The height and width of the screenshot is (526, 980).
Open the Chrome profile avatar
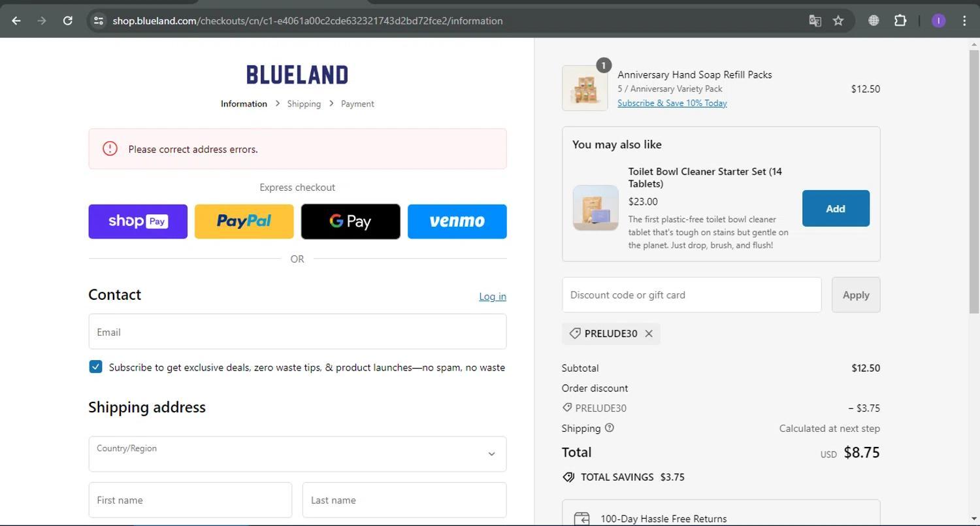click(938, 21)
